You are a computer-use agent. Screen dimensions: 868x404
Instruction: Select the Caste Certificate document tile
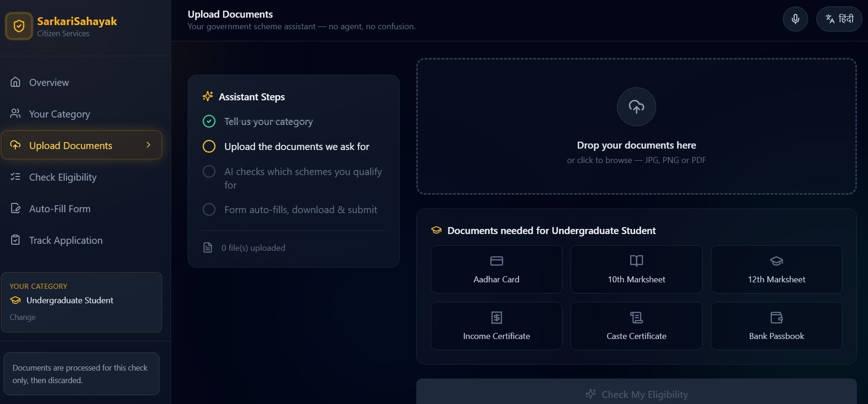pyautogui.click(x=636, y=326)
